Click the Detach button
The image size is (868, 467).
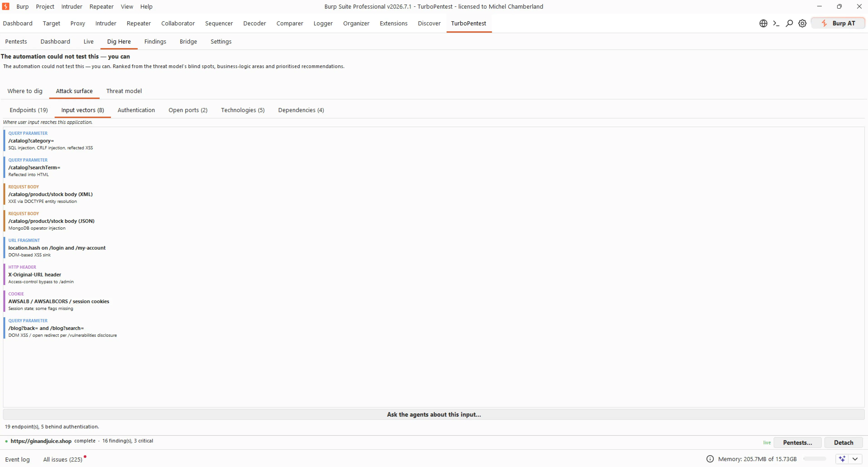844,442
